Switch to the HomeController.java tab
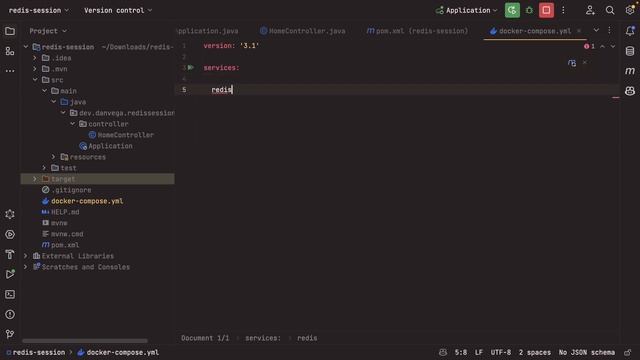The width and height of the screenshot is (640, 360). [x=303, y=31]
